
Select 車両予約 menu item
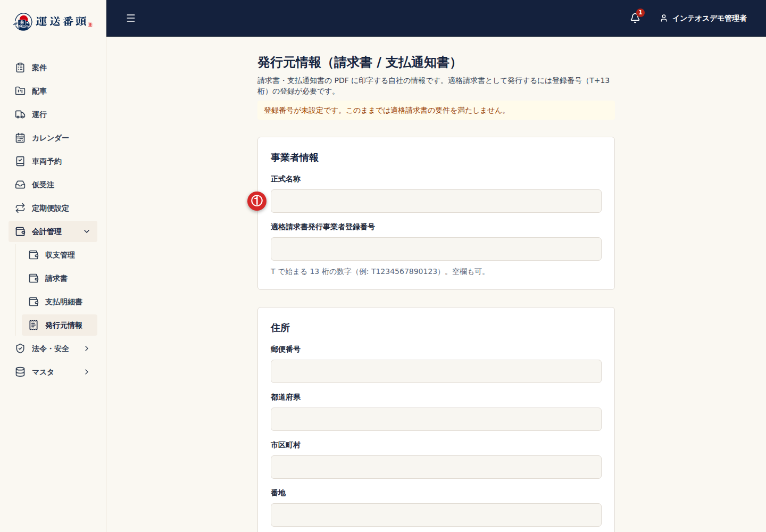pos(53,161)
